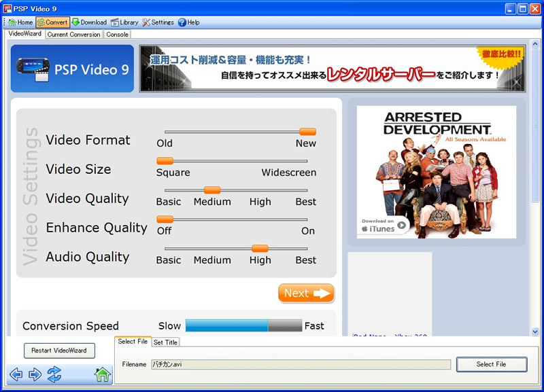
Task: Click the blue refresh arrows icon
Action: 54,374
